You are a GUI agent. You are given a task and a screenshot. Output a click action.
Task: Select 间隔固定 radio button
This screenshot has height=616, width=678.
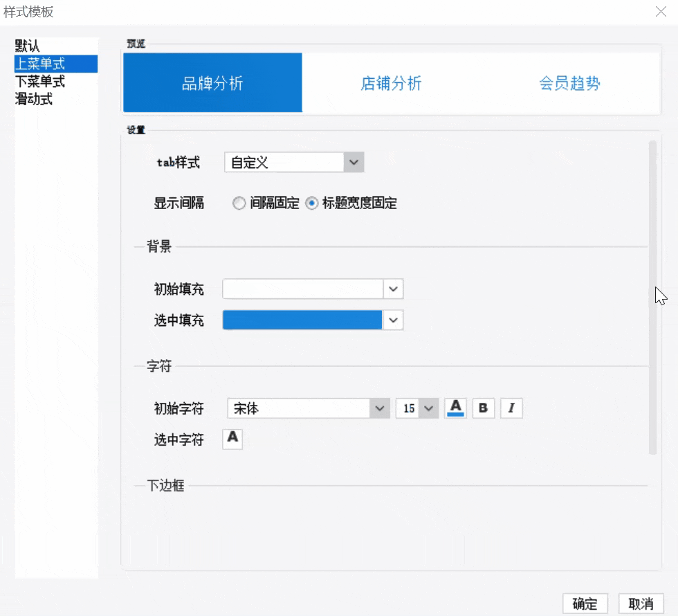(x=239, y=203)
